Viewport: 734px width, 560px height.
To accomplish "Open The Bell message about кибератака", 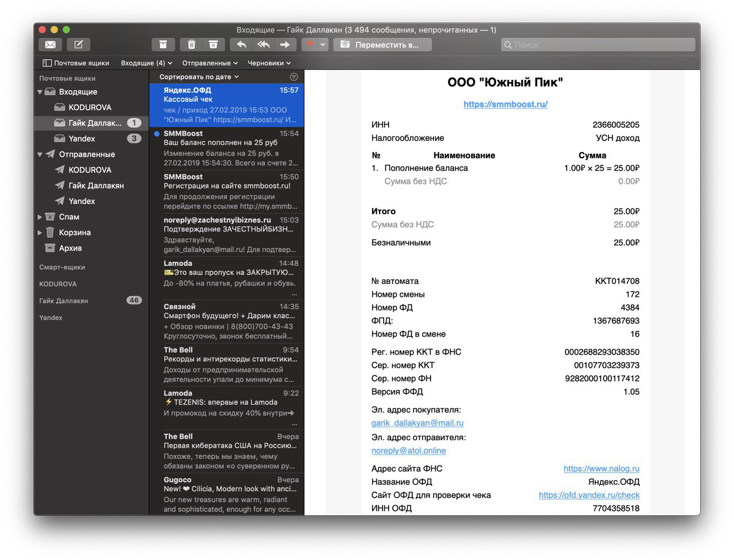I will click(x=227, y=452).
